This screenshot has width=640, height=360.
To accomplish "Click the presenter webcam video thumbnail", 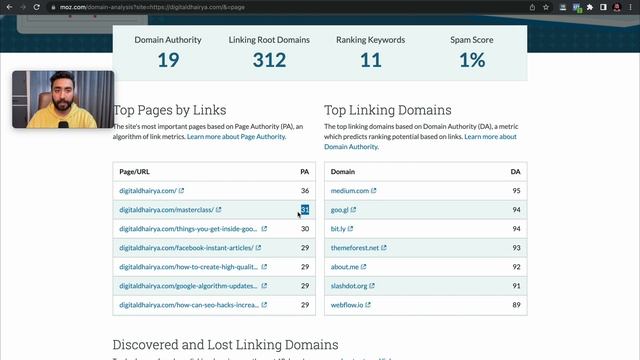I will (x=63, y=99).
